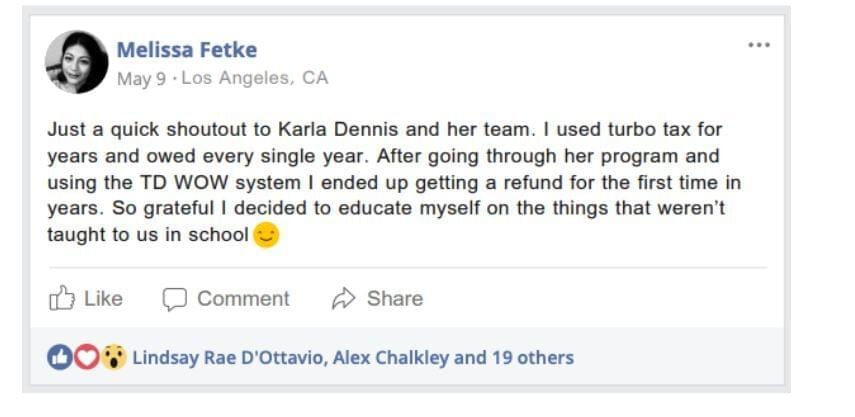
Task: Open Melissa Fetke's profile picture
Action: pyautogui.click(x=77, y=62)
